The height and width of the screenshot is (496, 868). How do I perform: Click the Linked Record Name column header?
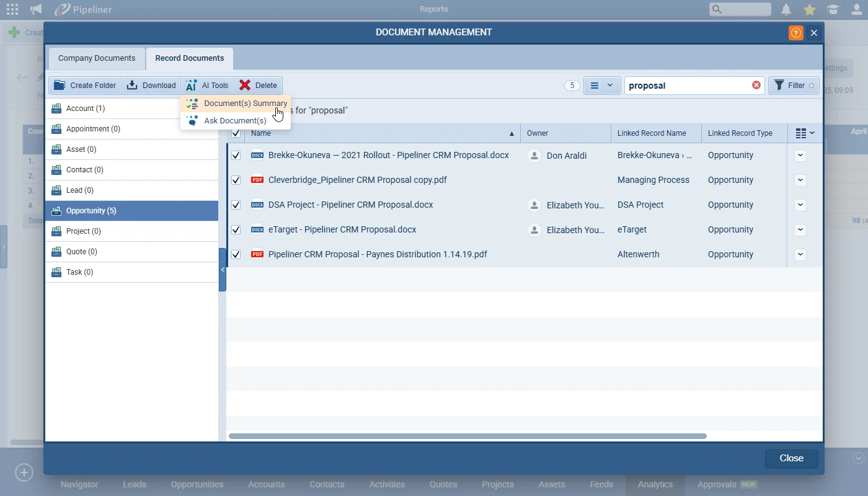click(x=656, y=133)
